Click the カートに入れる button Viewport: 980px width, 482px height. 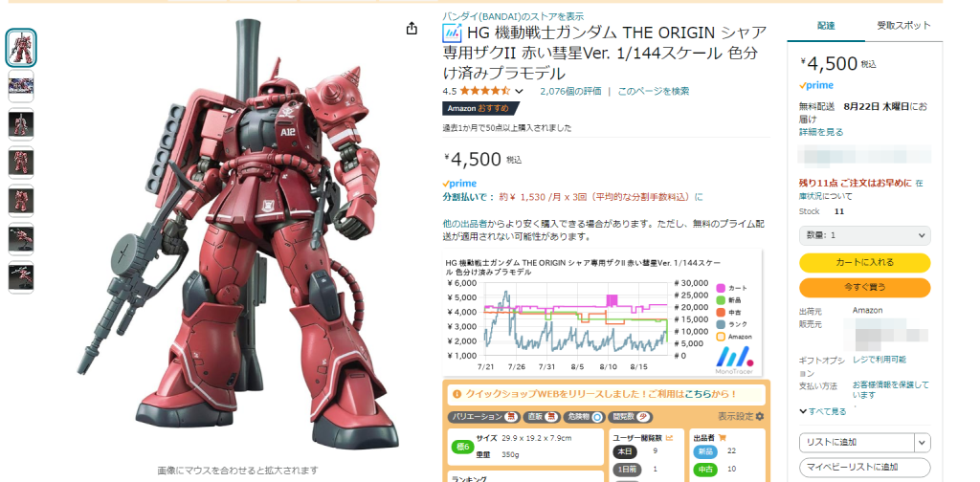tap(864, 262)
